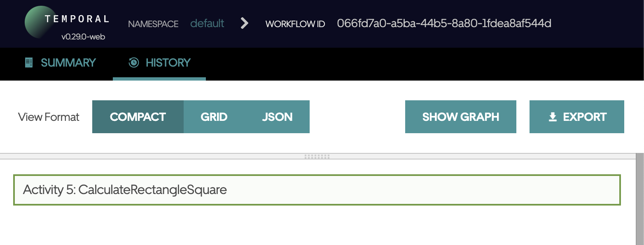Open the SUMMARY tab
The width and height of the screenshot is (644, 245).
click(x=68, y=62)
